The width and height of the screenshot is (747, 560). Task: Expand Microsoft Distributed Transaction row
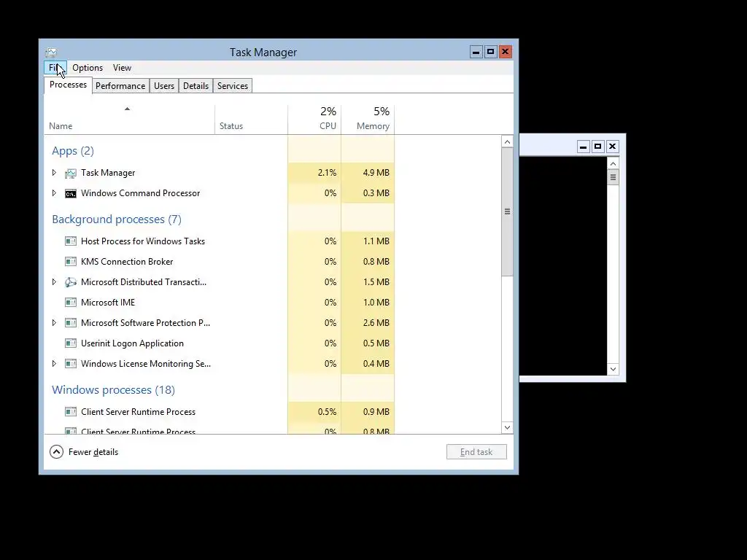pos(54,282)
